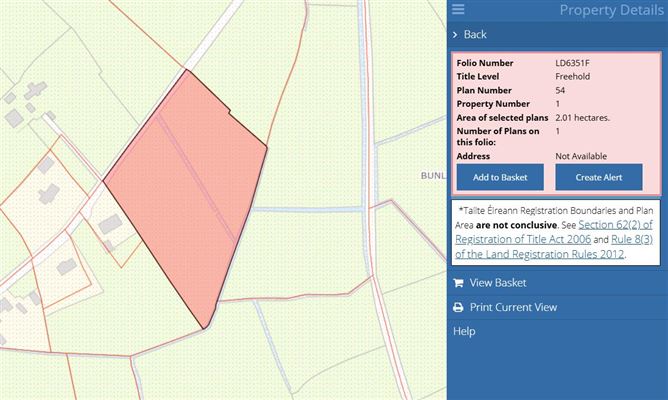Click the shopping cart icon
This screenshot has width=668, height=400.
tap(458, 283)
